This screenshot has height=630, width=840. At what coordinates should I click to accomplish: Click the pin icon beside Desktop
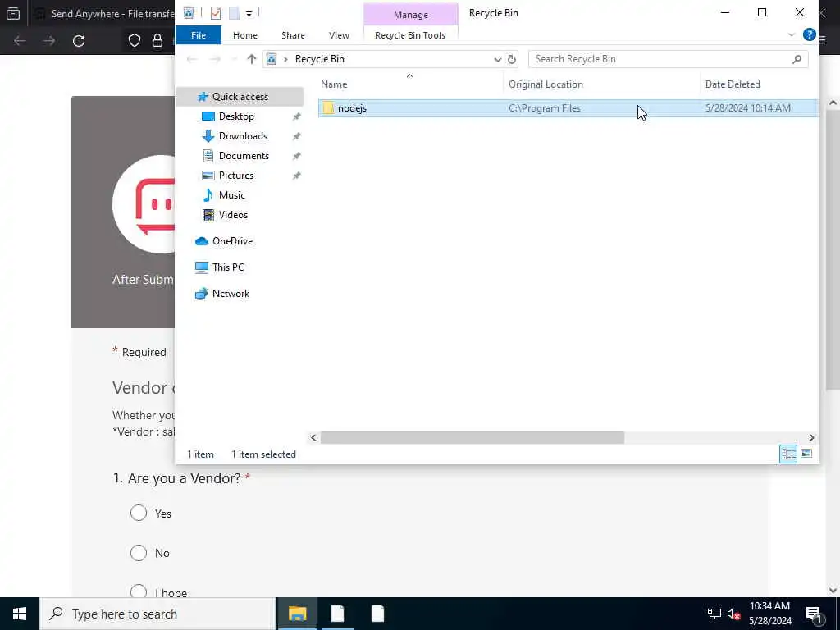[x=296, y=116]
